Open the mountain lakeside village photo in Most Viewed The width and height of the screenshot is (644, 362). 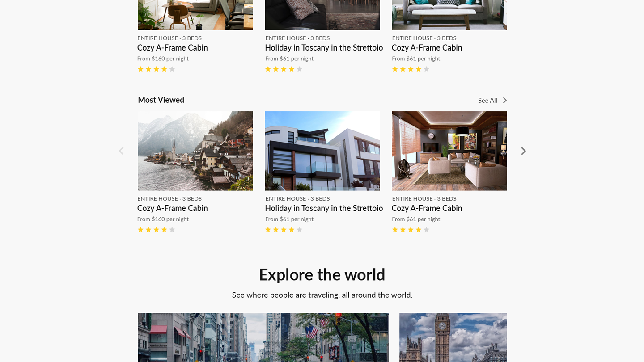[x=195, y=151]
